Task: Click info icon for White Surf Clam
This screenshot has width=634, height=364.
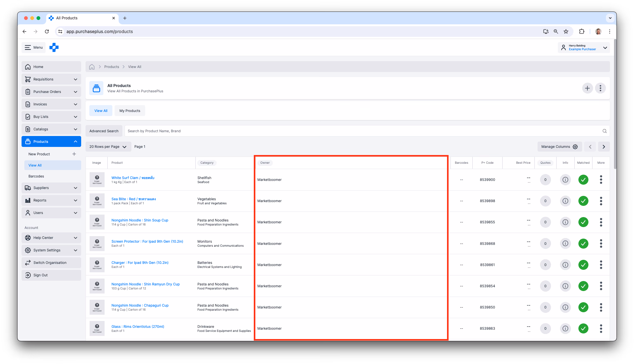Action: coord(565,180)
